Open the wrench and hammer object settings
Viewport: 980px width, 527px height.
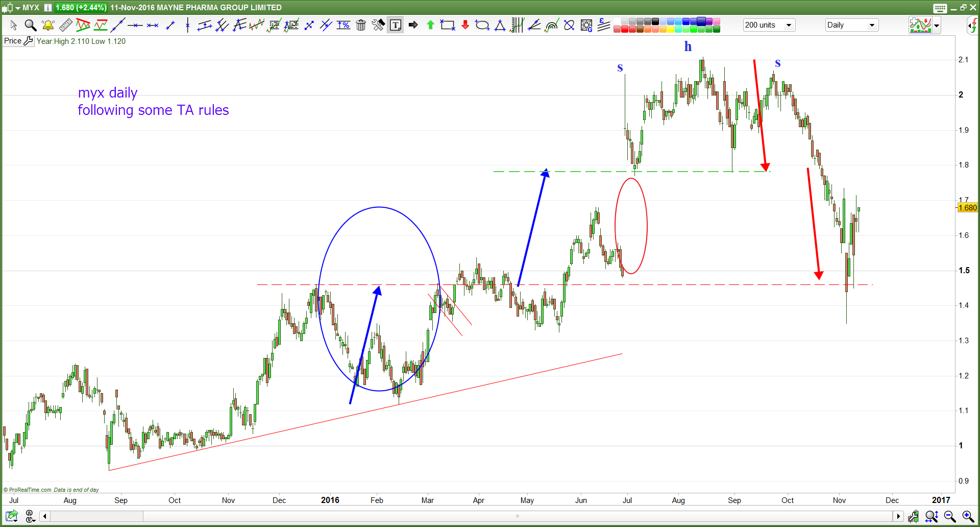click(378, 25)
